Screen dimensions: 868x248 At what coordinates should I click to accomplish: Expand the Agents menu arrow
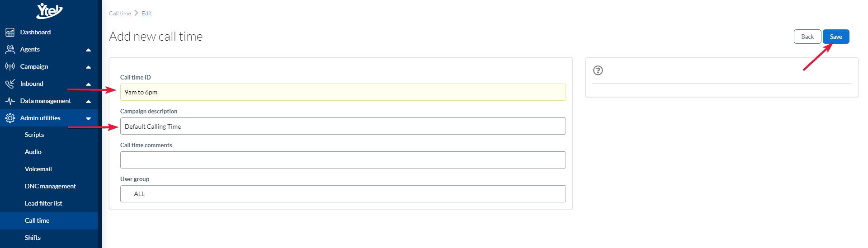[88, 50]
